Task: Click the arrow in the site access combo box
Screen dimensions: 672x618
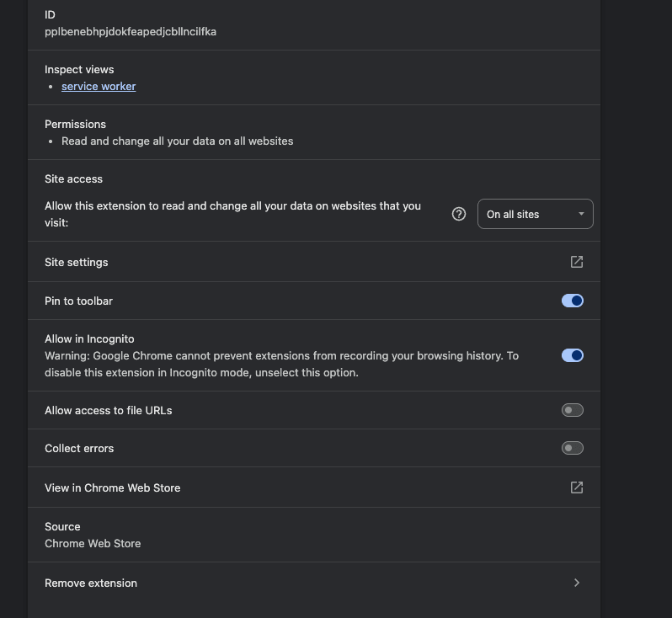Action: [581, 214]
